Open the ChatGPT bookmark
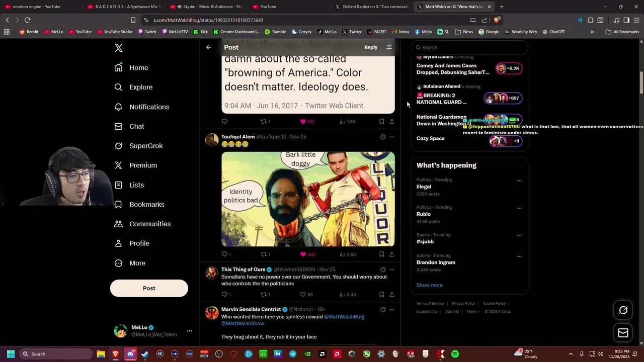Screen dimensions: 644x362 click(x=553, y=32)
